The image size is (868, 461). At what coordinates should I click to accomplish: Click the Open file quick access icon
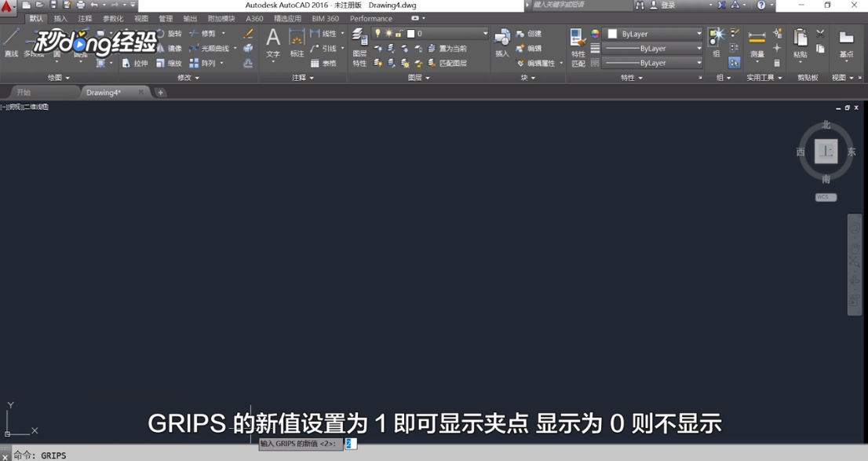40,5
